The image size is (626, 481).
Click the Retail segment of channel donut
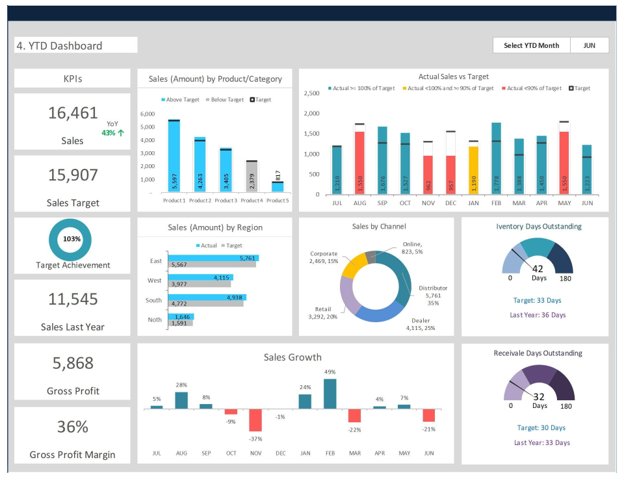coord(347,294)
